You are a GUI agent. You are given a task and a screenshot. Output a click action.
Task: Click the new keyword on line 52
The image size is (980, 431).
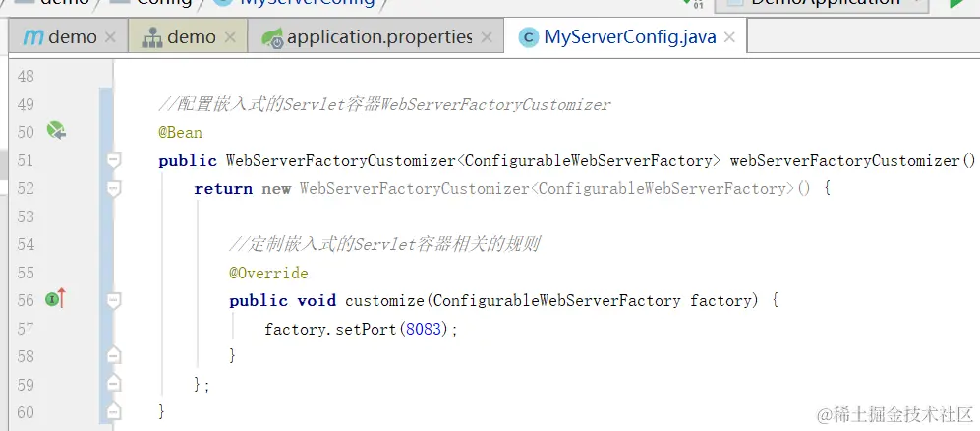pyautogui.click(x=276, y=190)
